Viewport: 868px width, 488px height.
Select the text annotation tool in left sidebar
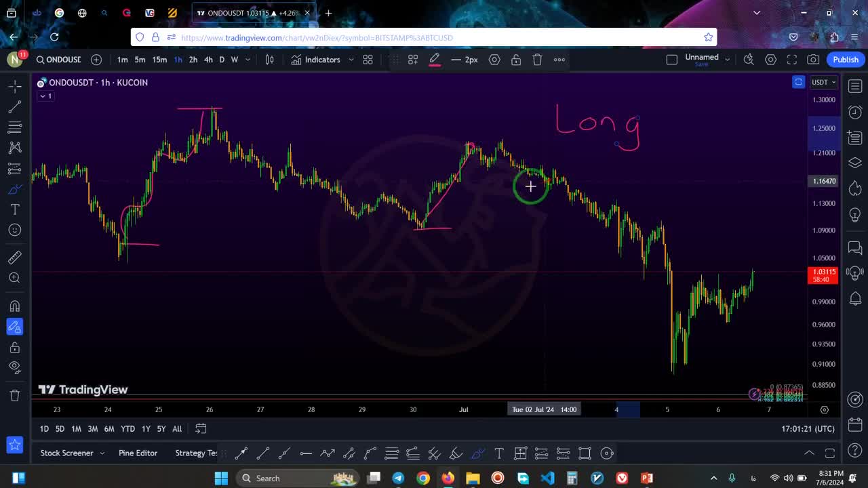pos(14,209)
